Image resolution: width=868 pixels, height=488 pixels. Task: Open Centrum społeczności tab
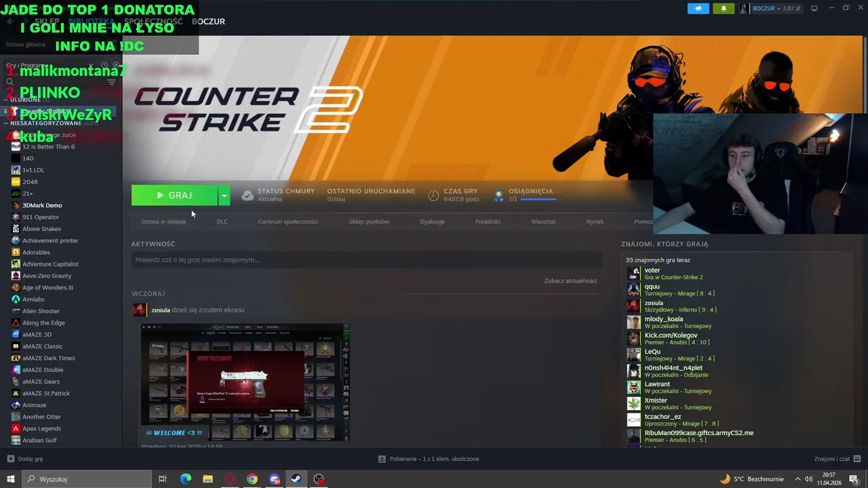point(288,222)
